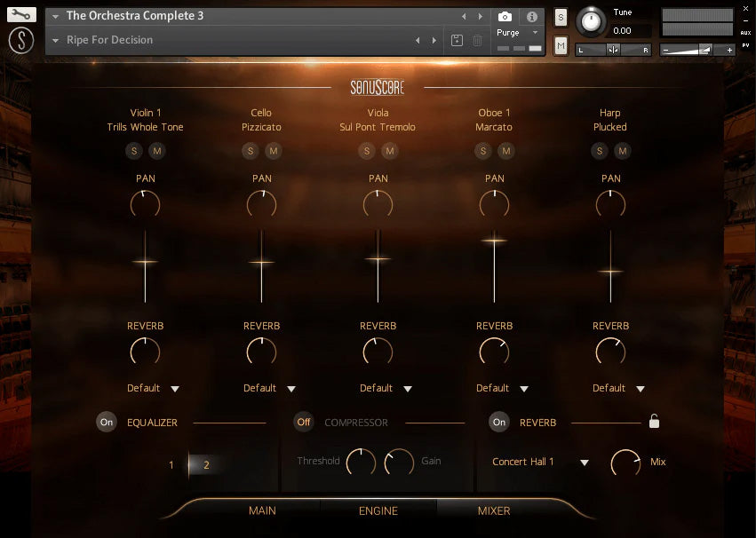Open Viola Default preset dropdown
This screenshot has width=756, height=538.
point(386,388)
